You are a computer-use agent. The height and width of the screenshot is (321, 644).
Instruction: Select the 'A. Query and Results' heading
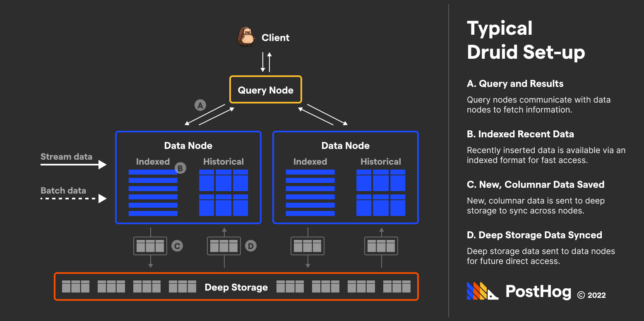tap(515, 84)
